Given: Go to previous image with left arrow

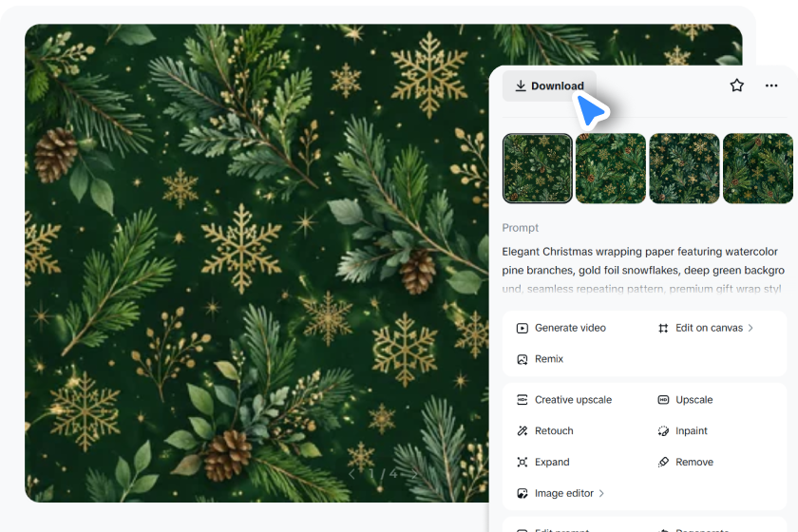Looking at the screenshot, I should coord(352,474).
